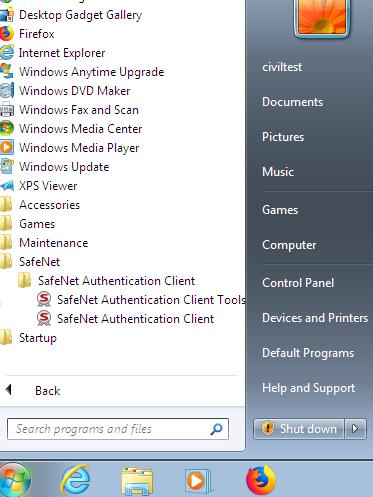Open XPS Viewer
Screen dimensions: 373x497
pyautogui.click(x=39, y=186)
